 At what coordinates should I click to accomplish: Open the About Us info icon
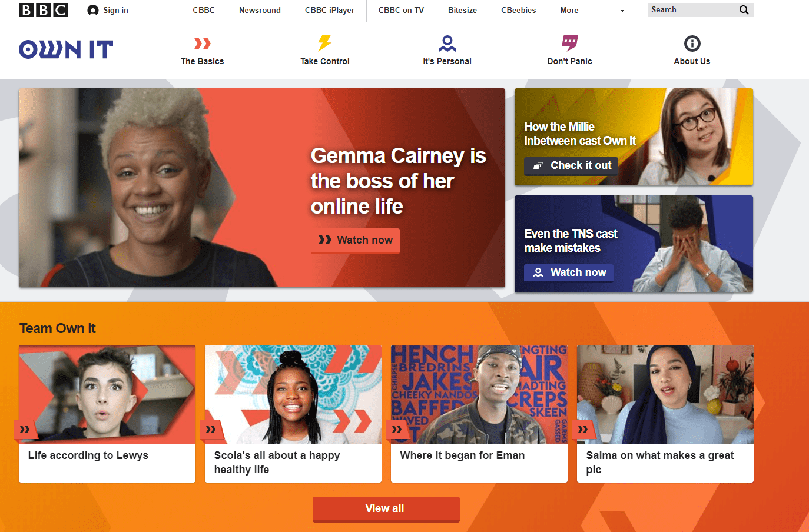pos(692,44)
